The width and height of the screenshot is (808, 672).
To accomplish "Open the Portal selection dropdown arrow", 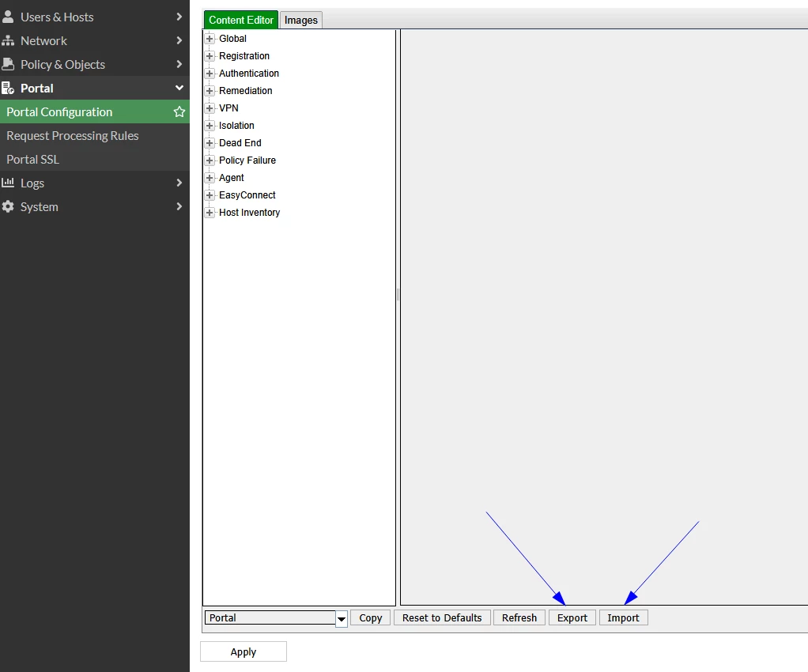I will pyautogui.click(x=341, y=618).
